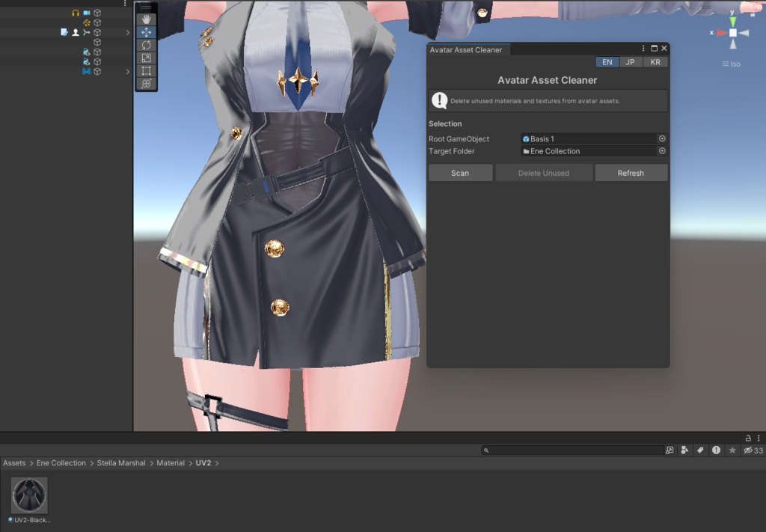Click the blue script note icon in hierarchy
The height and width of the screenshot is (532, 766).
pyautogui.click(x=64, y=32)
